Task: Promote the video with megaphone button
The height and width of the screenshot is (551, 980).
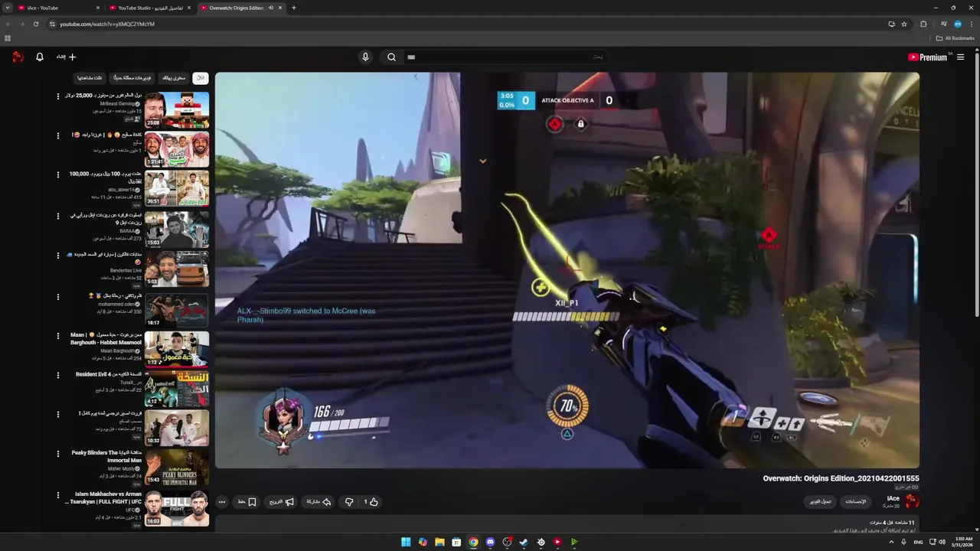Action: 281,502
